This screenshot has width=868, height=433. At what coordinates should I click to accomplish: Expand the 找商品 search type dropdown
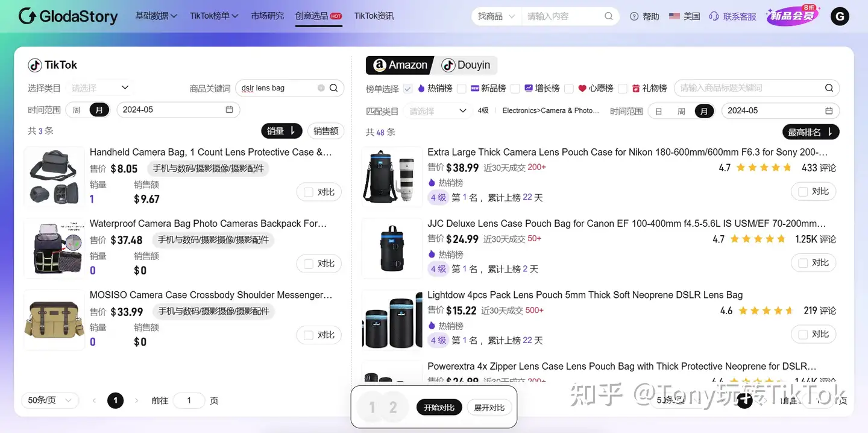pos(496,16)
